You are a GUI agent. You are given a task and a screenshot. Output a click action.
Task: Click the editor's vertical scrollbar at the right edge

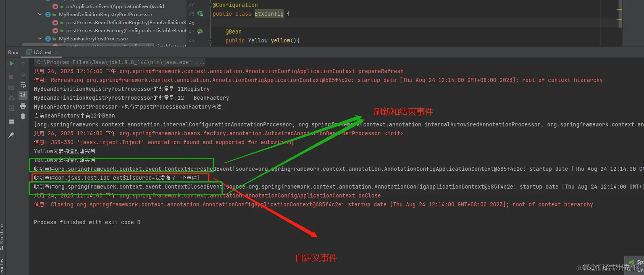(x=620, y=14)
